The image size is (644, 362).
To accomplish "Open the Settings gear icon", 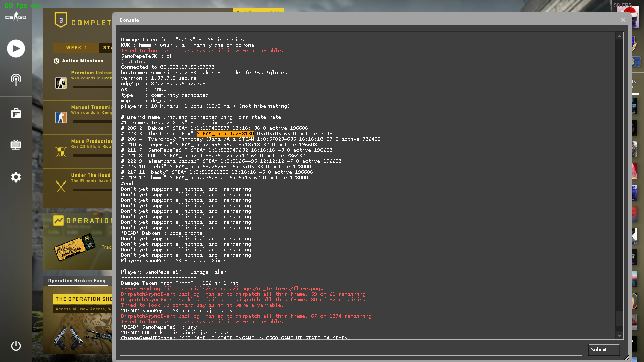I will (x=16, y=177).
